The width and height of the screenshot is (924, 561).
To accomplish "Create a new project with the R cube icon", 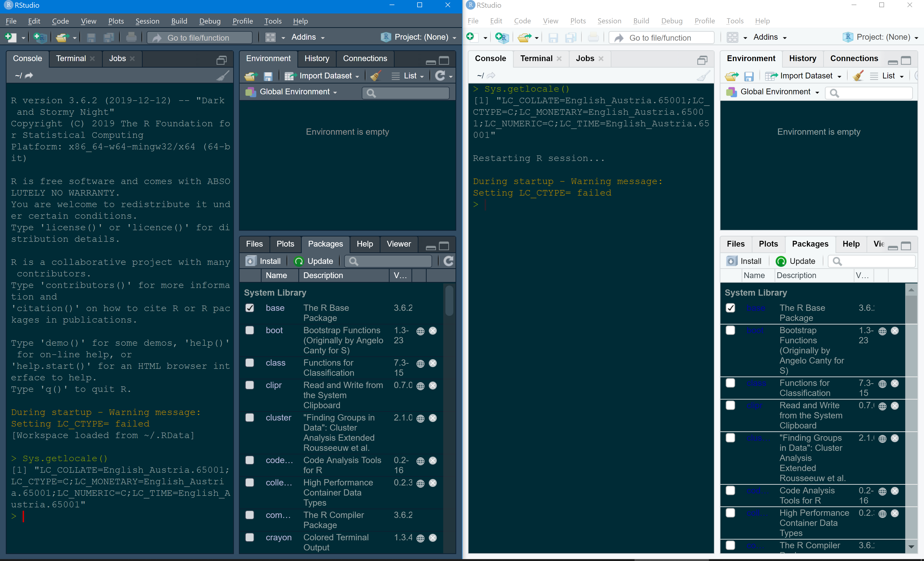I will (40, 37).
